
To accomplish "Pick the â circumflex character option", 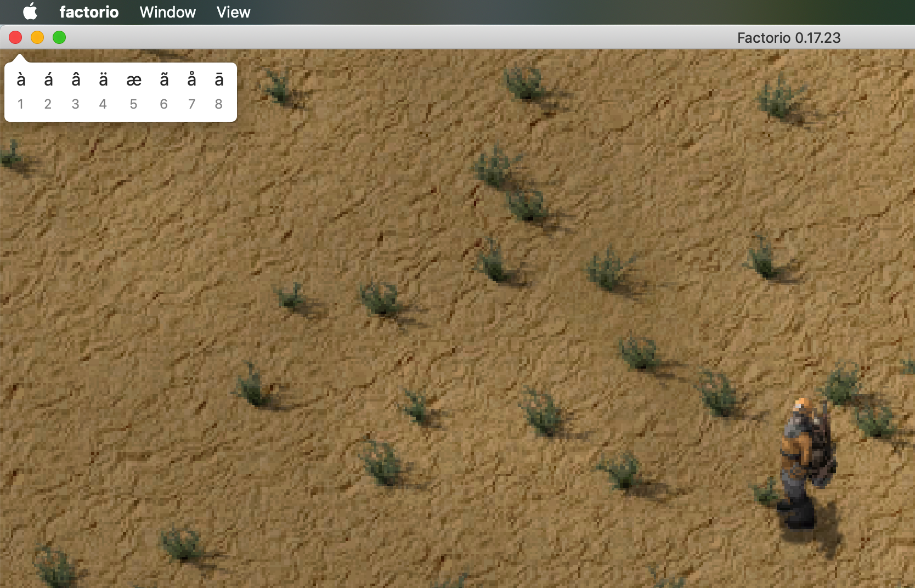I will tap(76, 81).
